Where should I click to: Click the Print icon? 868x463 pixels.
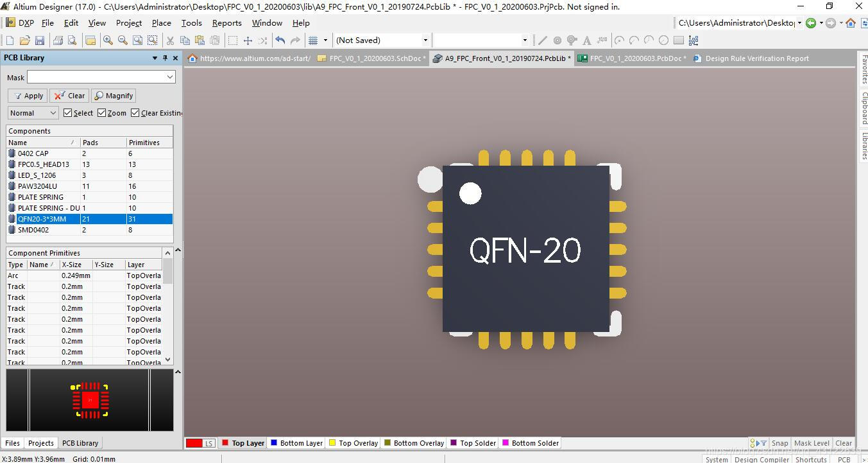pyautogui.click(x=58, y=40)
